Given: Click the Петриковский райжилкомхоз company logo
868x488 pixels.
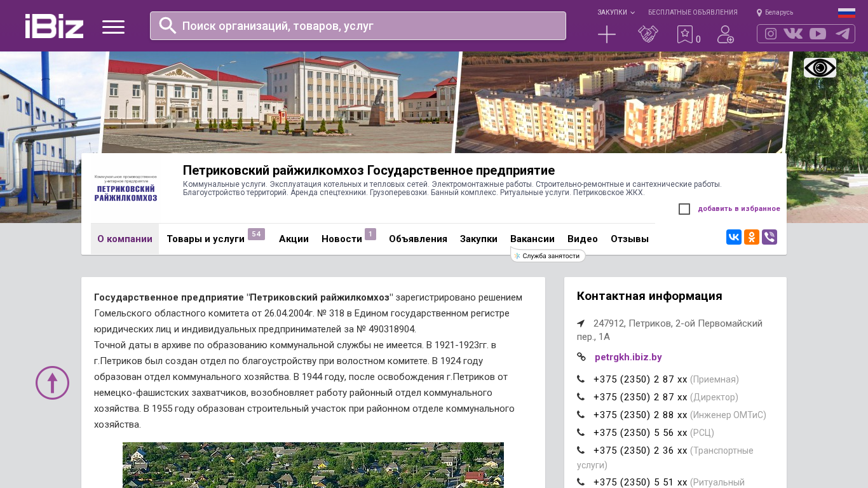Looking at the screenshot, I should 126,188.
